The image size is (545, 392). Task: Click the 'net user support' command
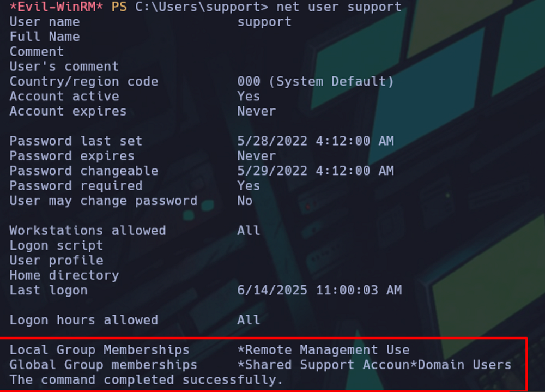pyautogui.click(x=338, y=7)
